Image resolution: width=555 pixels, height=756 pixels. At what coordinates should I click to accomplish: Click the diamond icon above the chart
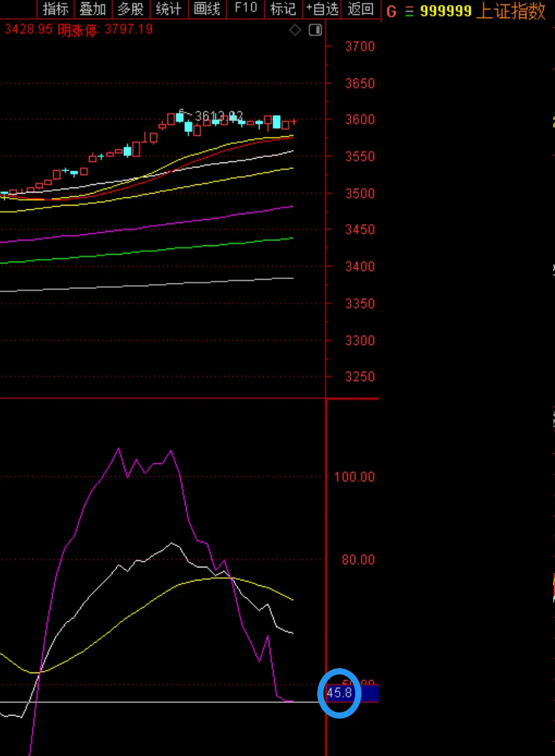point(295,30)
